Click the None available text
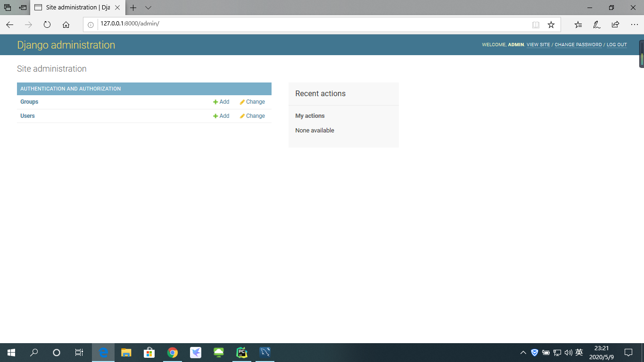Viewport: 644px width, 362px height. click(314, 131)
